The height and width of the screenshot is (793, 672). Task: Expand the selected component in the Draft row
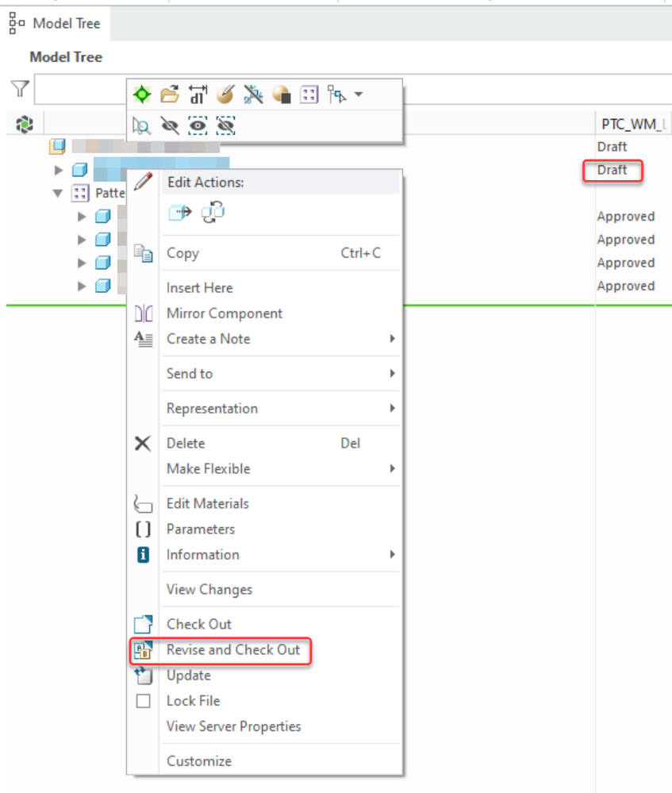point(59,170)
